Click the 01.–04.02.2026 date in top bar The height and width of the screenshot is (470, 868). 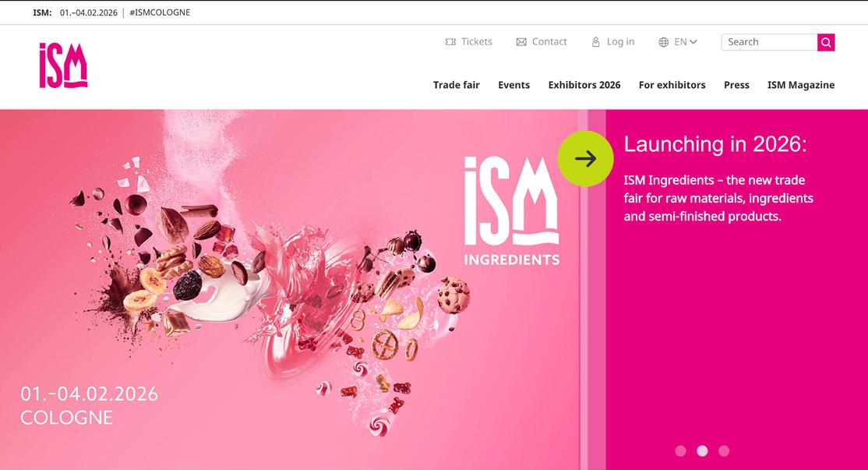click(x=89, y=12)
